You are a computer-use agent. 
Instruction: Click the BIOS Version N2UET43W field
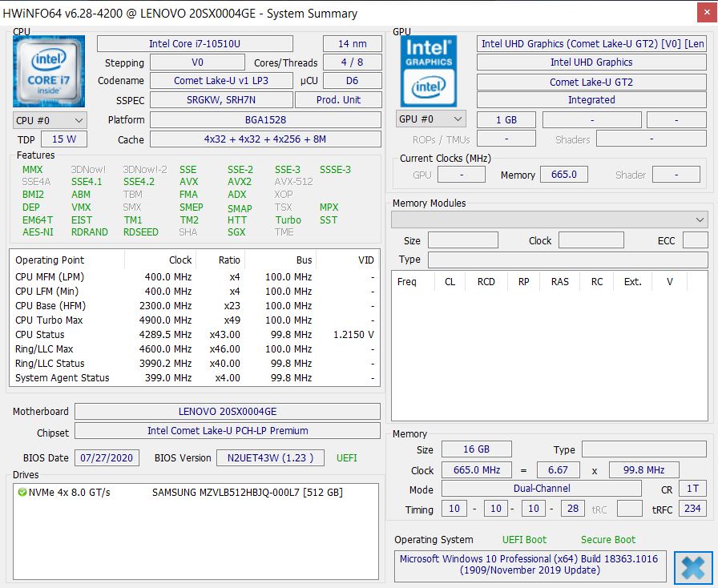point(270,458)
